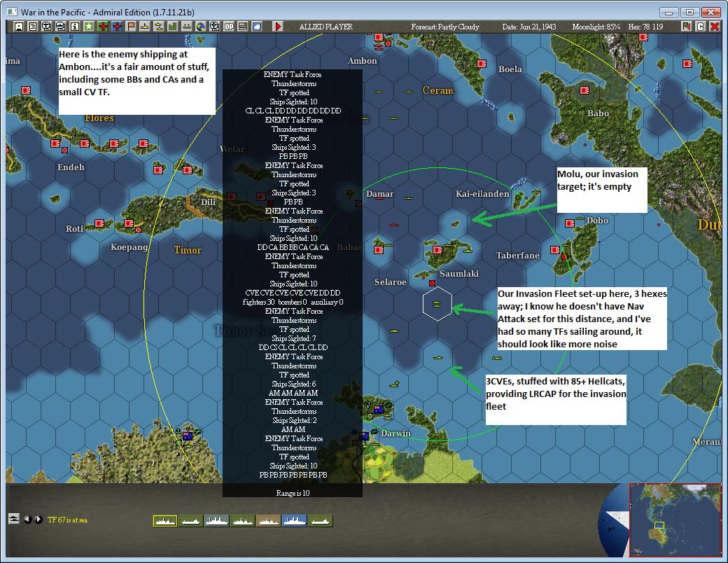Click 'fighters 30 bombers 0 auxiliary 0' line
Screen dimensions: 728x563
(293, 303)
